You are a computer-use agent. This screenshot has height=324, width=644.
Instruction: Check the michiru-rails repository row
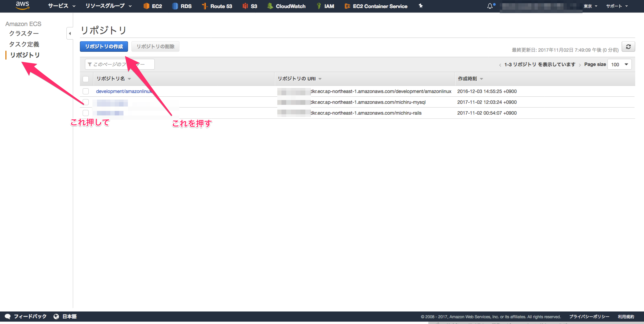click(x=86, y=113)
